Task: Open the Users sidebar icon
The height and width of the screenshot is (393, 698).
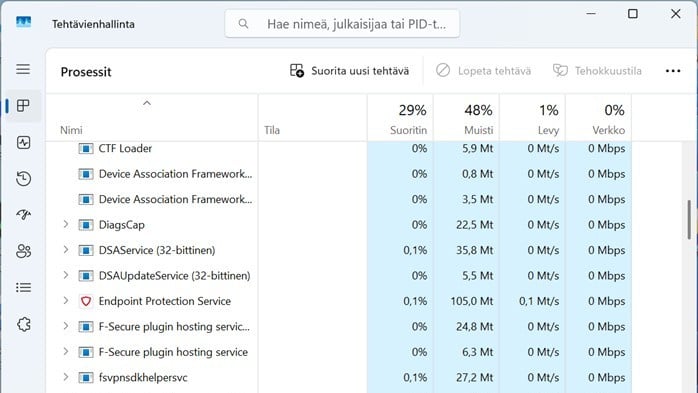Action: click(23, 251)
